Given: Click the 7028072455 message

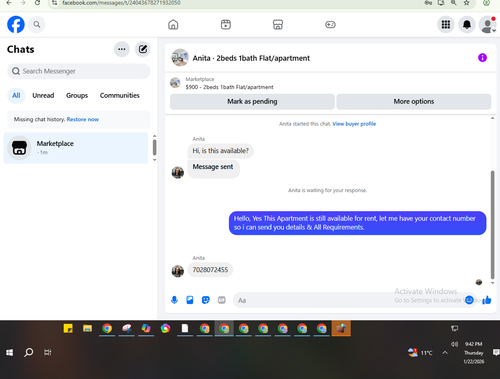Looking at the screenshot, I should pyautogui.click(x=210, y=270).
